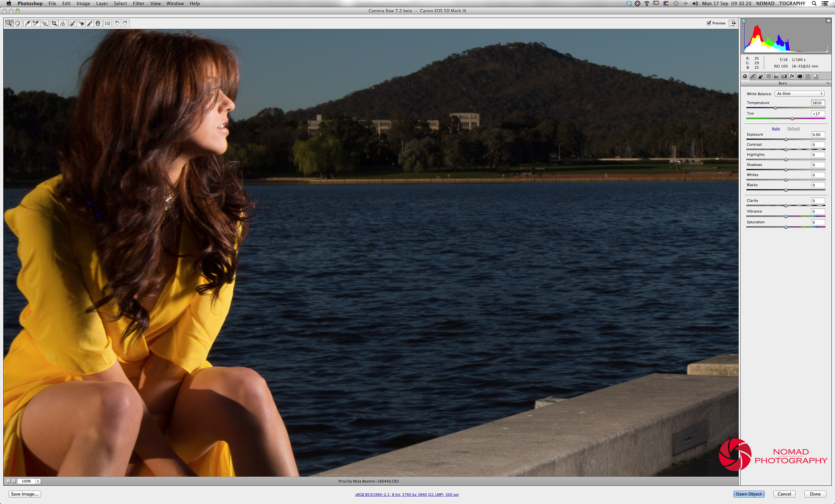Toggle shadow clipping warning in histogram
The height and width of the screenshot is (504, 835).
click(x=743, y=21)
